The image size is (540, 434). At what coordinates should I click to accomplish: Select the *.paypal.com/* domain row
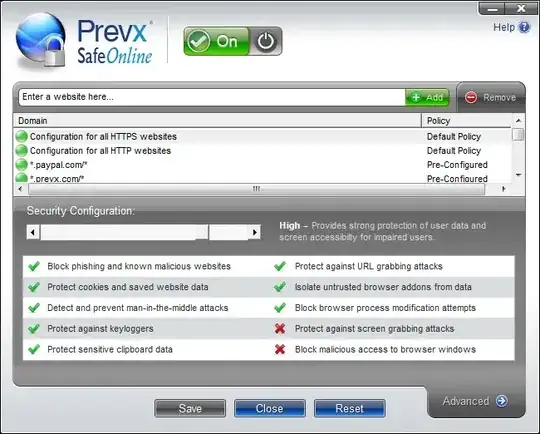(x=262, y=165)
